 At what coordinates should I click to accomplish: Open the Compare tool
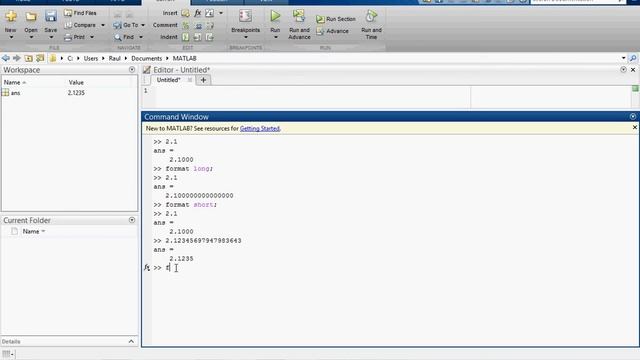(x=80, y=25)
